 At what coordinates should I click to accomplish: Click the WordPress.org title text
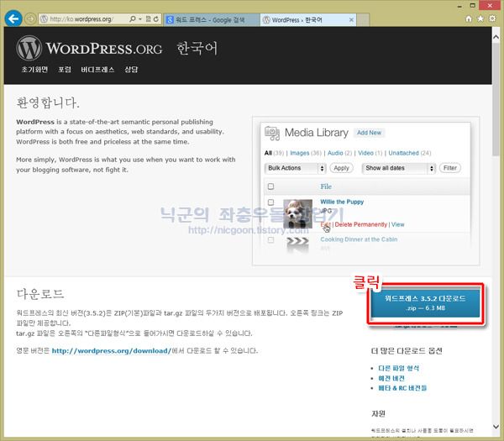pyautogui.click(x=103, y=49)
